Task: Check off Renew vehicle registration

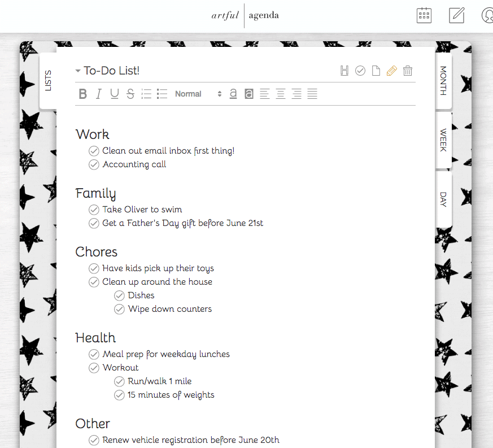Action: [94, 440]
